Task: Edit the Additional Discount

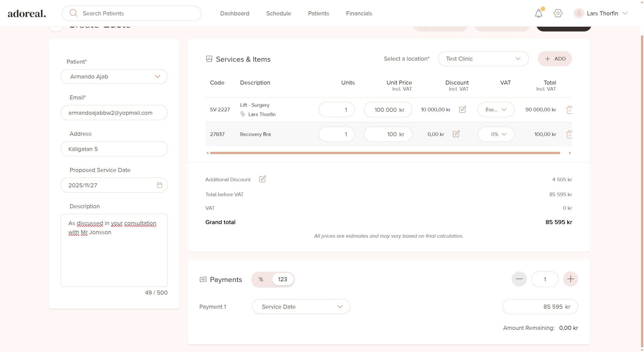Action: (262, 179)
